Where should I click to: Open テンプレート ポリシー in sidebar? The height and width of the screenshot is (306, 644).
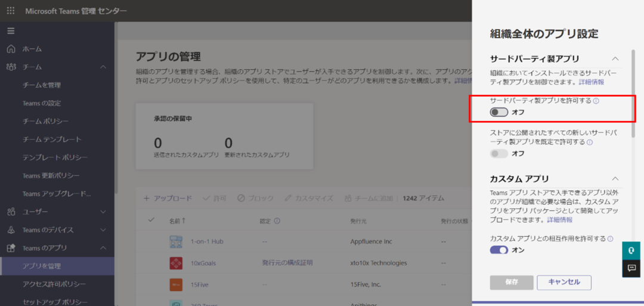(x=55, y=157)
